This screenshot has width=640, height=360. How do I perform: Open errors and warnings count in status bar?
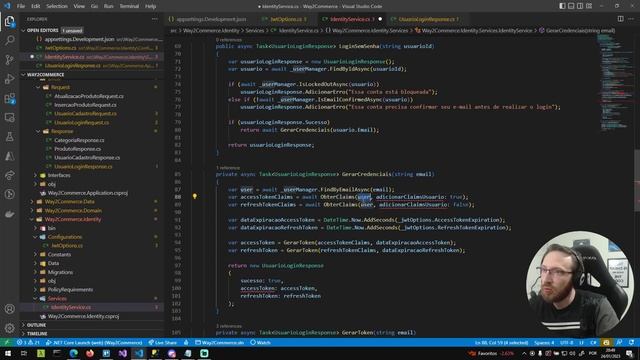pyautogui.click(x=28, y=342)
